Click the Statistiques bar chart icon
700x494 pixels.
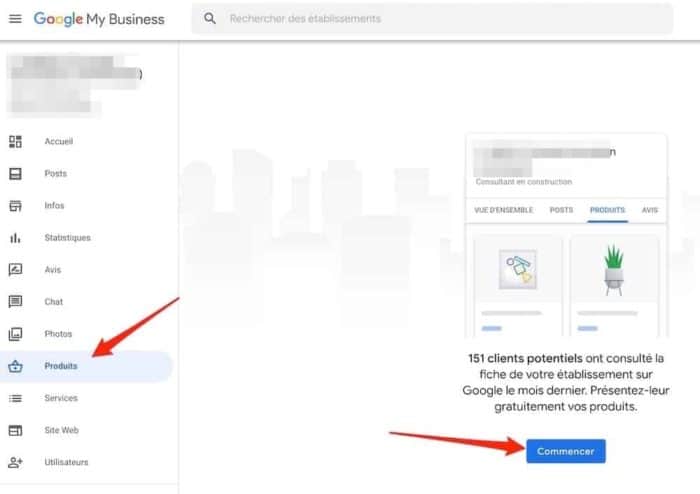(15, 238)
